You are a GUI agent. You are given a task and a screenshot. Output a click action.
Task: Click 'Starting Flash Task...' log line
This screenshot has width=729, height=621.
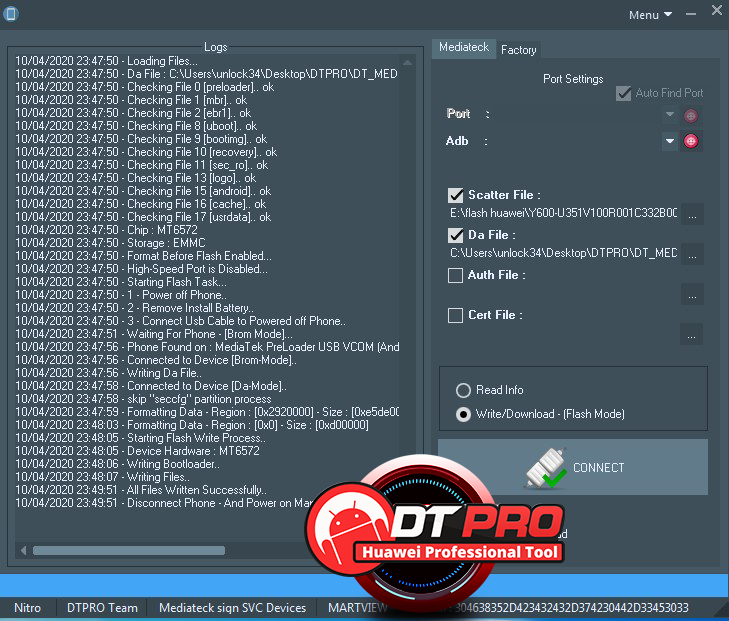tap(121, 282)
